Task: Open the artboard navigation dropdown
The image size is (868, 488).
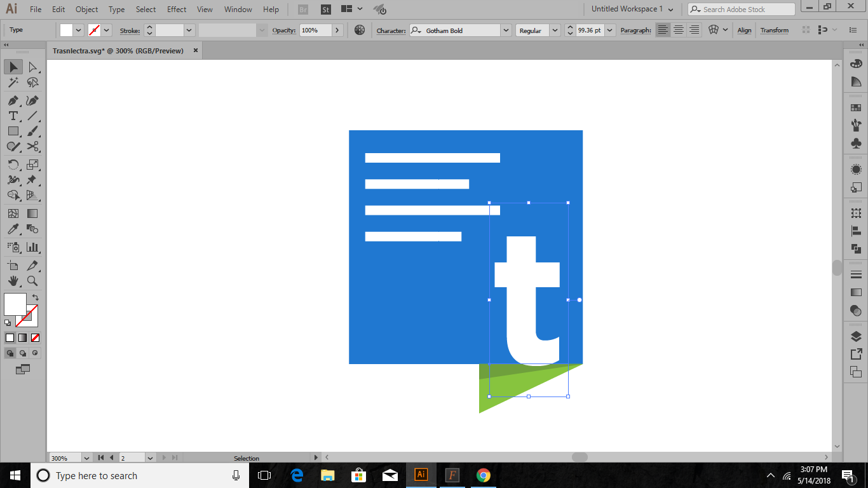Action: click(x=151, y=457)
